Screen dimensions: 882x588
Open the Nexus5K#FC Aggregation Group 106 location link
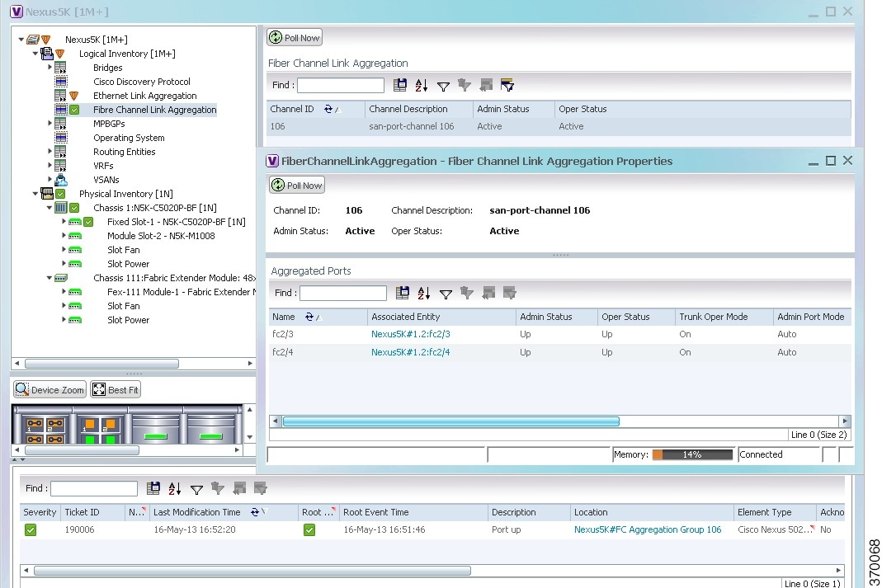tap(648, 529)
